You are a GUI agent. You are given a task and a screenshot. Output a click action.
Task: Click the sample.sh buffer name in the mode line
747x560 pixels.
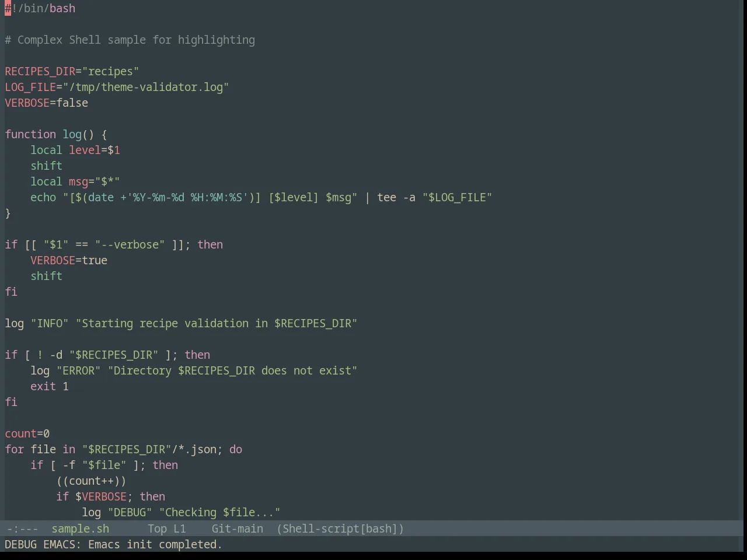pyautogui.click(x=80, y=528)
